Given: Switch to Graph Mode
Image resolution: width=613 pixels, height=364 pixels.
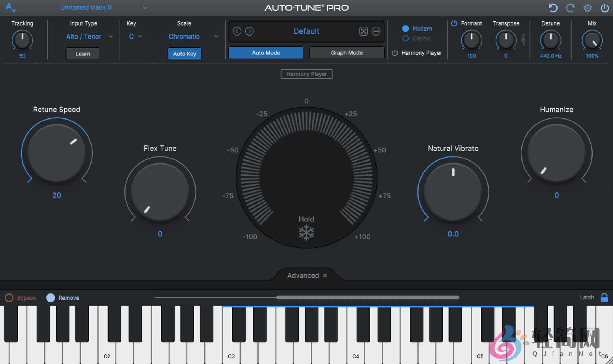Looking at the screenshot, I should pos(346,52).
